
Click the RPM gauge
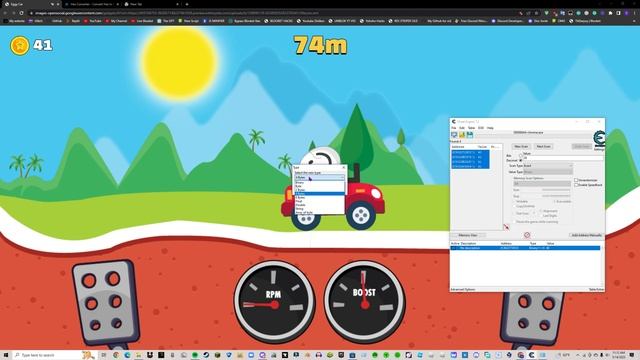[274, 301]
